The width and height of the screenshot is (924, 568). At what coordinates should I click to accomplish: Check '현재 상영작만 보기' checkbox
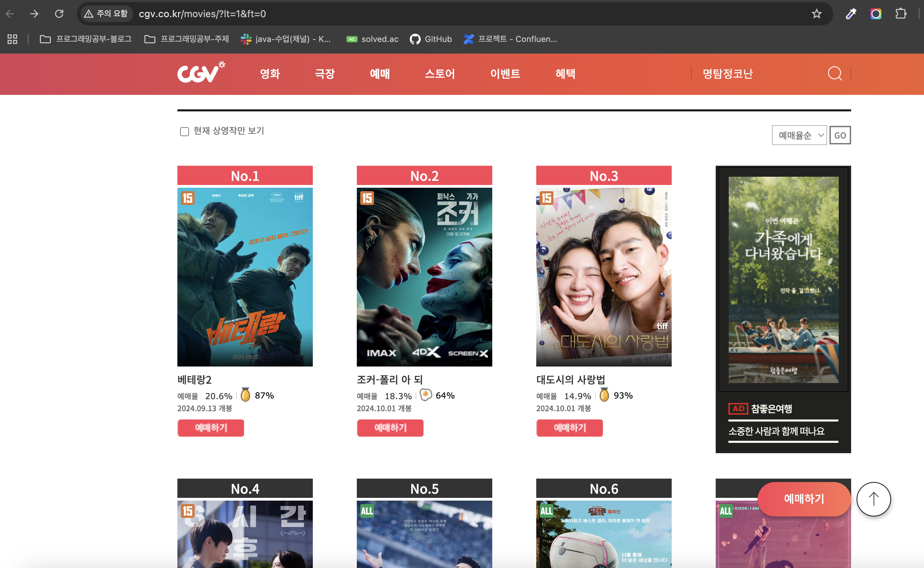coord(184,131)
